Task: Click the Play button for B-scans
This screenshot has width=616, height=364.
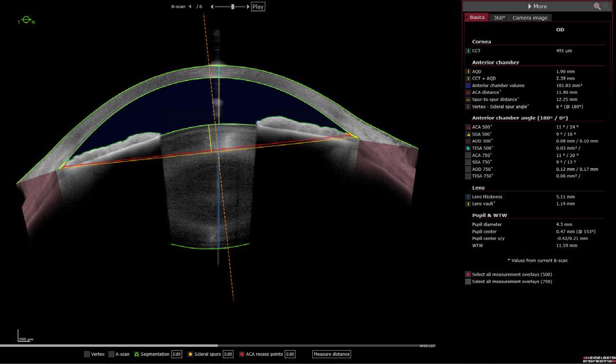Action: (258, 7)
